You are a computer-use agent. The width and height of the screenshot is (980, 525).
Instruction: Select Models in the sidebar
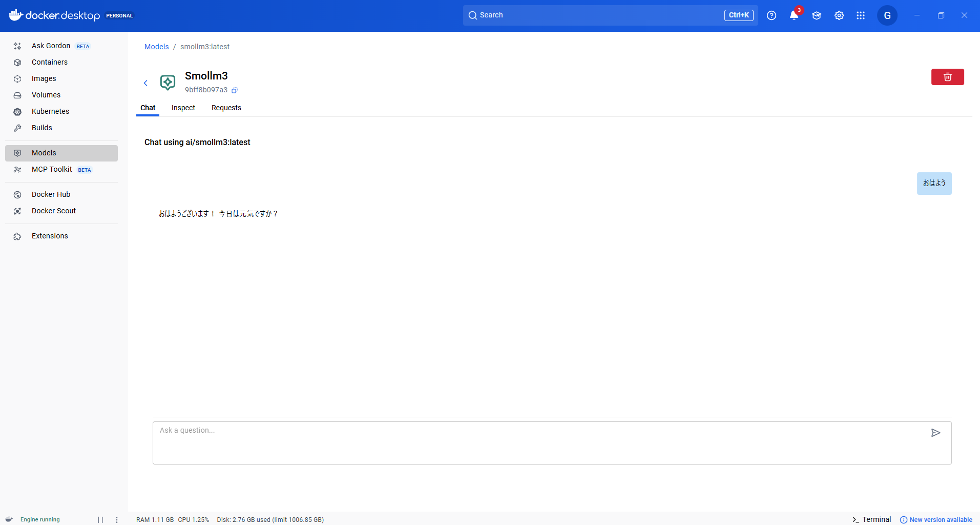[x=61, y=153]
